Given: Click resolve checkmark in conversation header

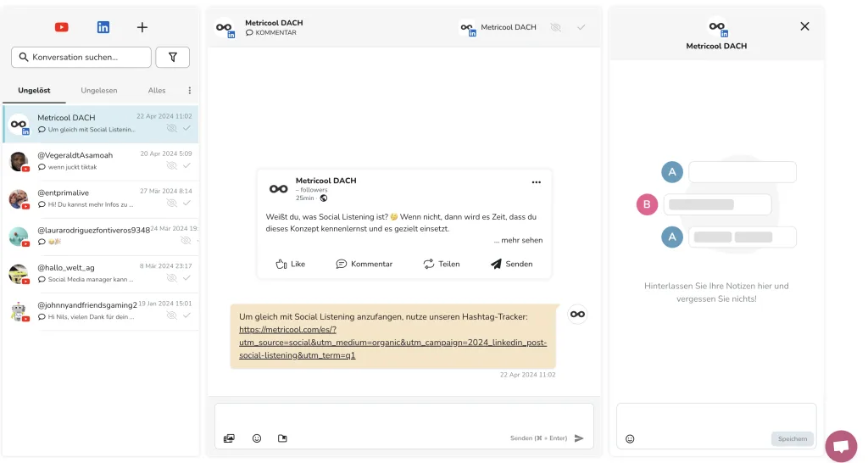Looking at the screenshot, I should 581,27.
